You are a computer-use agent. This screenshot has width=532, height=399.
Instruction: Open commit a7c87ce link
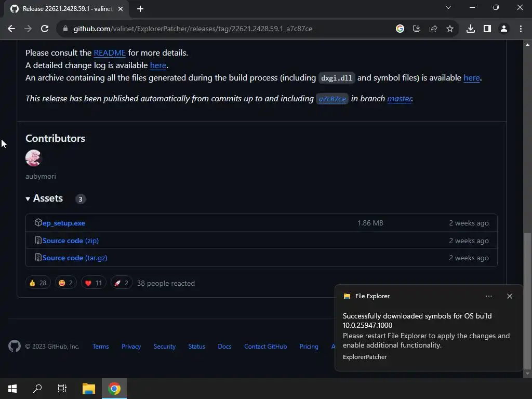coord(332,99)
